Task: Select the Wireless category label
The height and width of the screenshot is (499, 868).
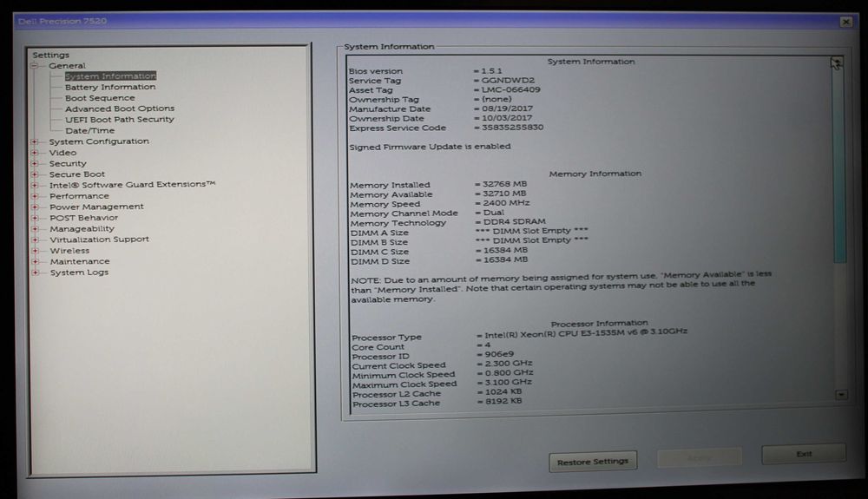Action: 69,251
